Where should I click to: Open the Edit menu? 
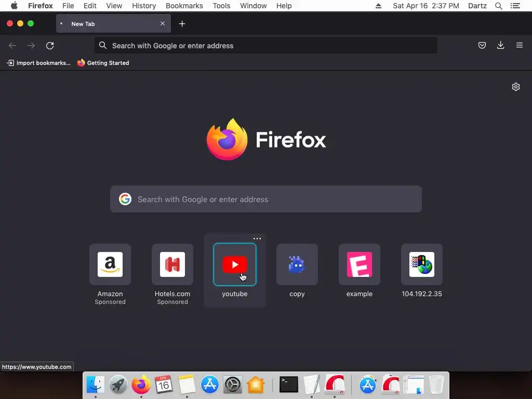[90, 6]
